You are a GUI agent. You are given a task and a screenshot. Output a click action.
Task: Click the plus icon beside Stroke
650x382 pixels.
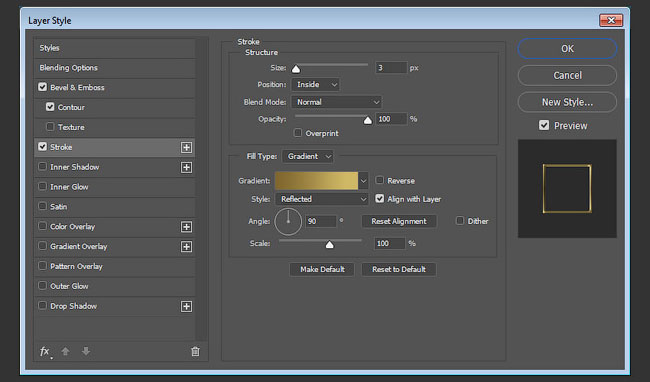tap(187, 147)
